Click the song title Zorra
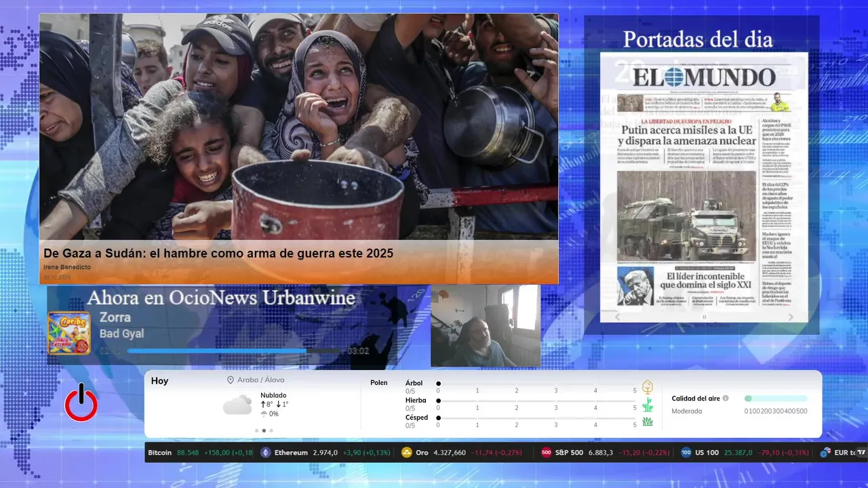This screenshot has width=868, height=488. point(115,317)
